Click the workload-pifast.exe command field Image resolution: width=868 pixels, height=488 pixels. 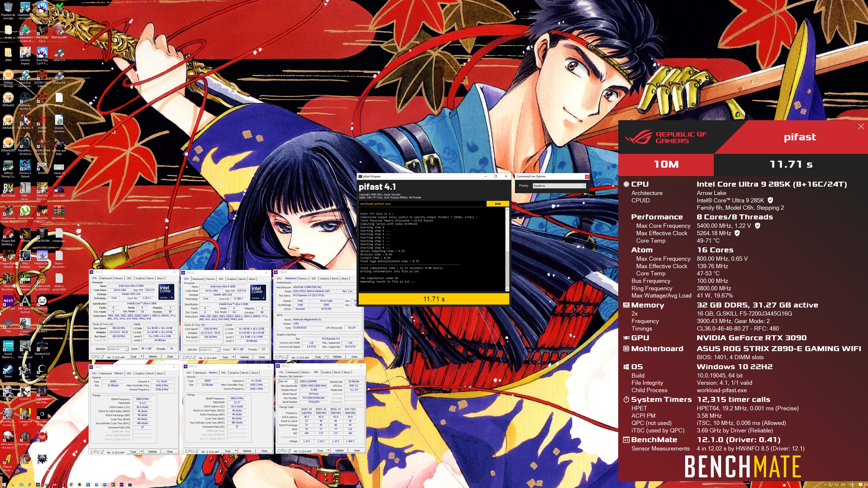coord(422,204)
